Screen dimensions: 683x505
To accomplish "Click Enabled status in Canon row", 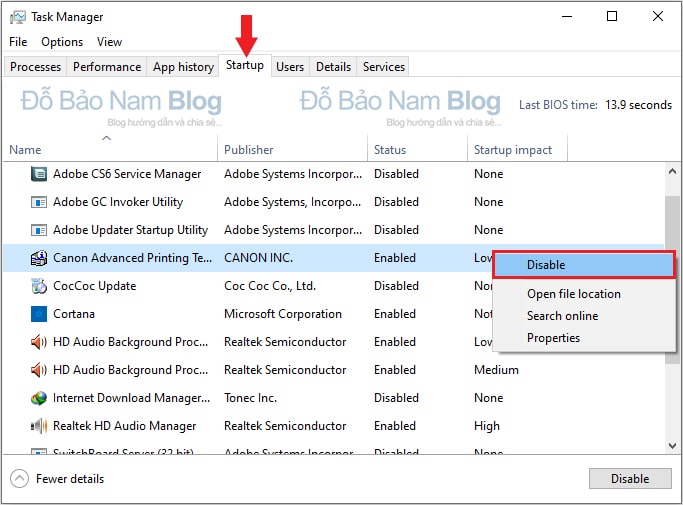I will coord(395,258).
